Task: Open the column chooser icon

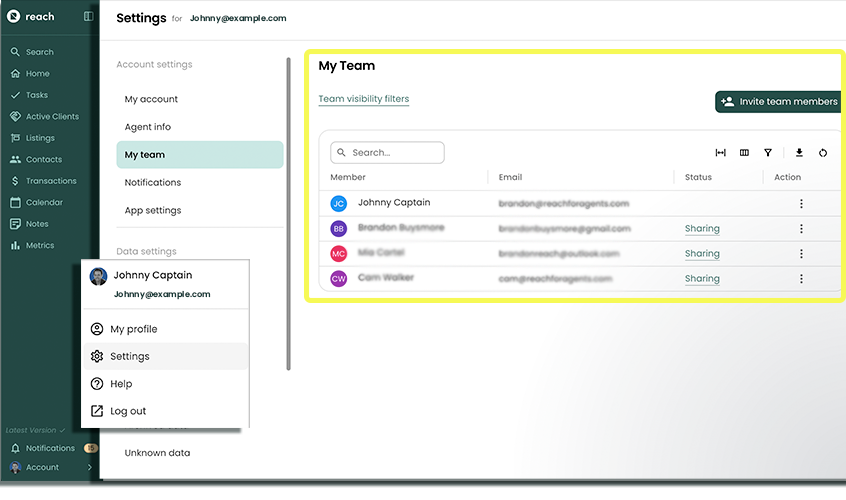Action: pyautogui.click(x=744, y=153)
